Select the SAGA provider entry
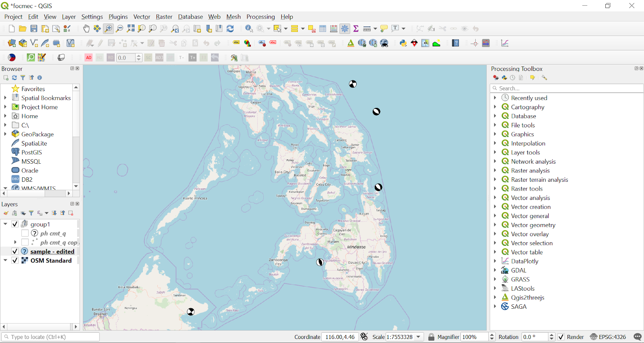The image size is (644, 343). (x=519, y=307)
